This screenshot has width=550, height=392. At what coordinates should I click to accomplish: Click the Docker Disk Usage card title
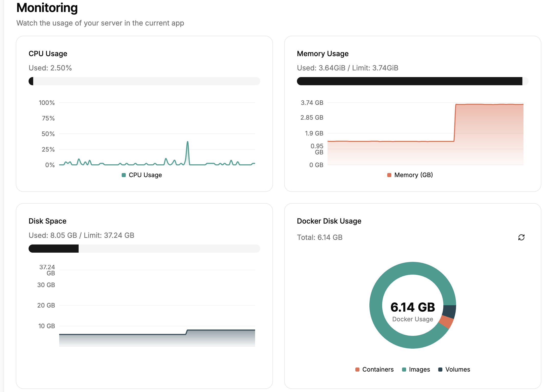(x=329, y=221)
